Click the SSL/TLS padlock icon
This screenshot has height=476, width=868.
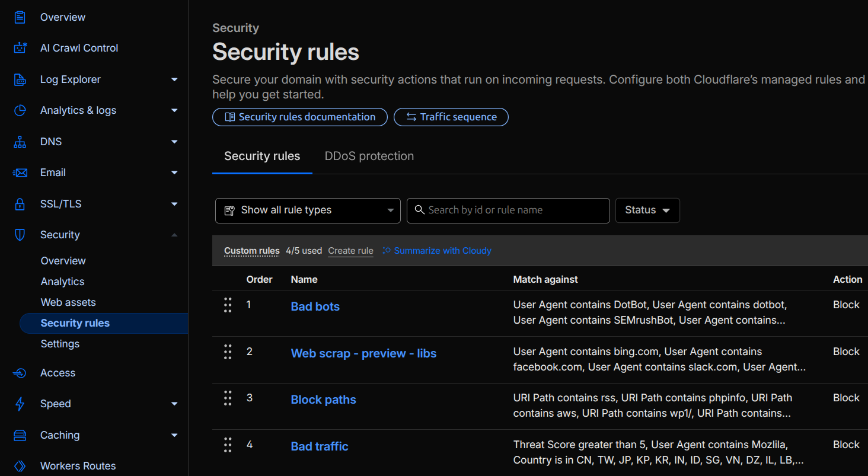click(20, 204)
